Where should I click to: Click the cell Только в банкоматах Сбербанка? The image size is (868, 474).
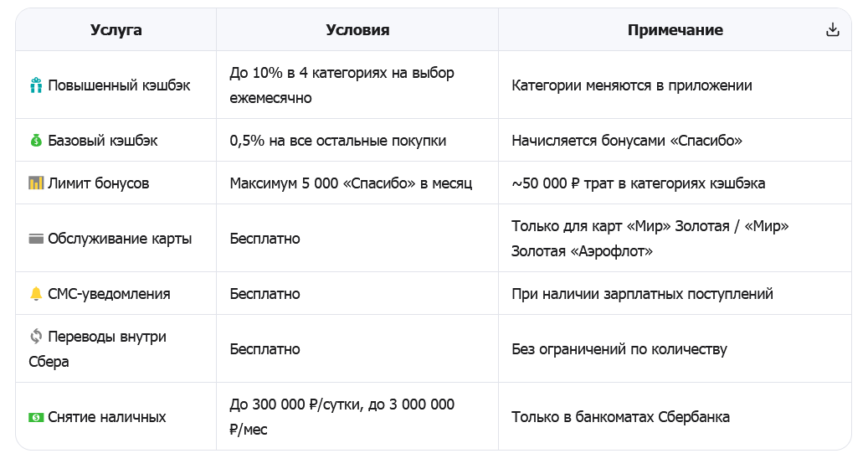pyautogui.click(x=675, y=417)
